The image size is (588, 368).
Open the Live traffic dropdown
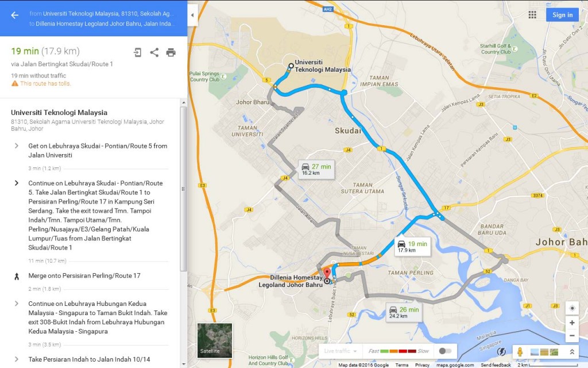(x=340, y=351)
